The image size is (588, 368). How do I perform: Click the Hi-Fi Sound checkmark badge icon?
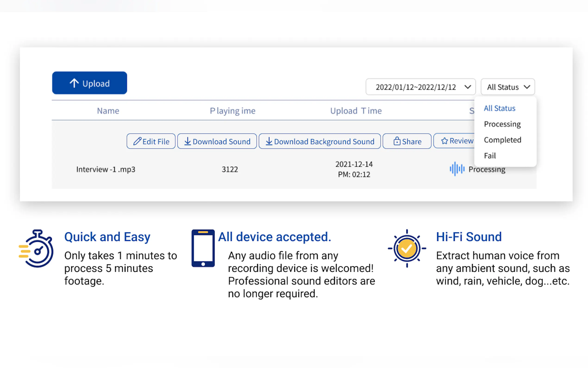pyautogui.click(x=407, y=248)
